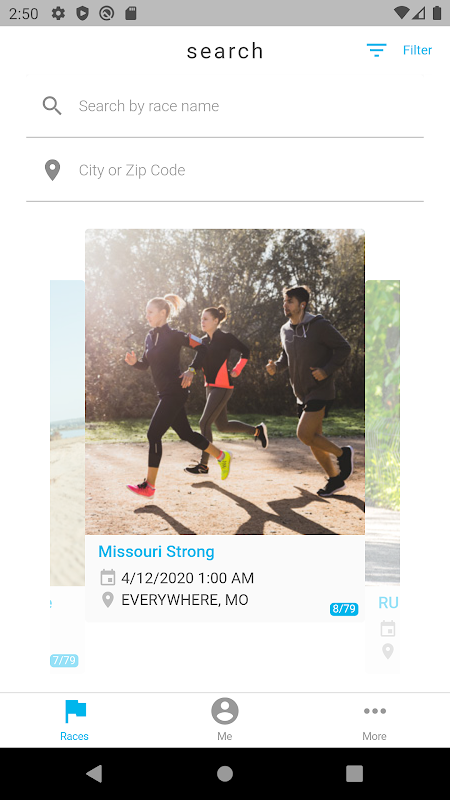Tap the Filter text link
450x800 pixels.
click(x=417, y=50)
